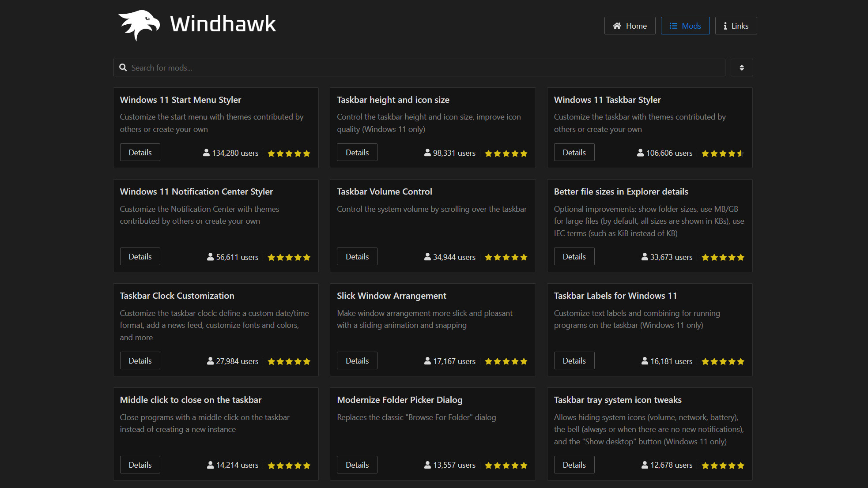
Task: Click the star rating of Taskbar Volume Control
Action: tap(506, 257)
